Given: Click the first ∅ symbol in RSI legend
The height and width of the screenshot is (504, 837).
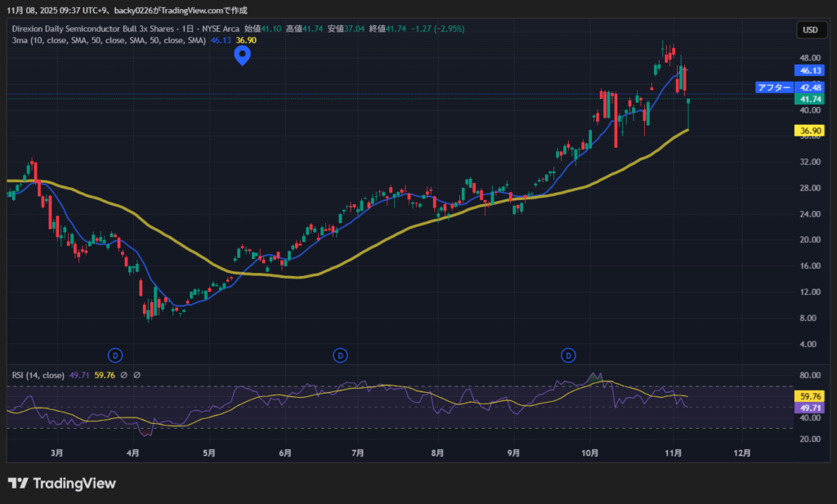Looking at the screenshot, I should tap(123, 376).
